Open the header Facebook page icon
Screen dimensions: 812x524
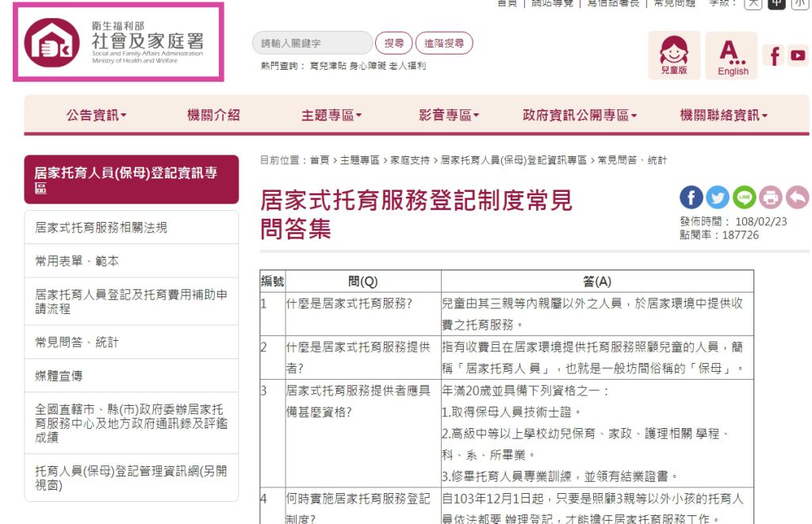775,55
